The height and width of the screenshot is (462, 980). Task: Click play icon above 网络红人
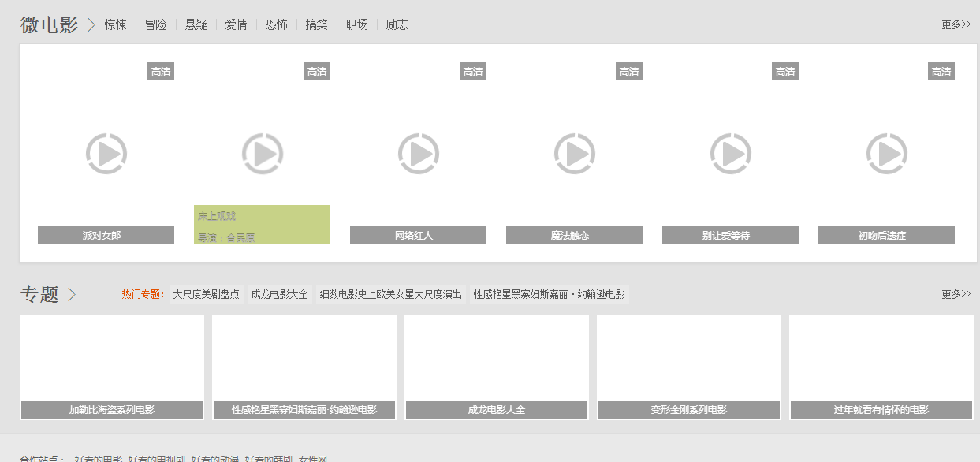[x=418, y=154]
